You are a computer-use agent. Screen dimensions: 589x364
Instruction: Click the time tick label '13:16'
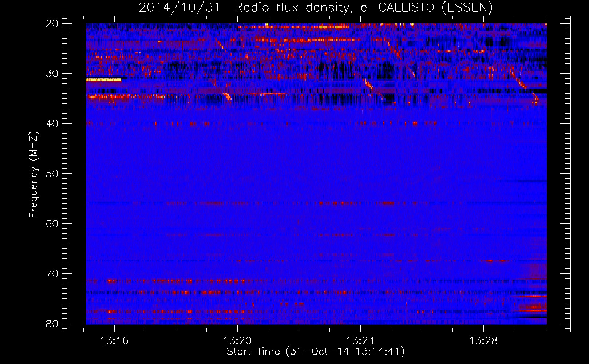[115, 341]
